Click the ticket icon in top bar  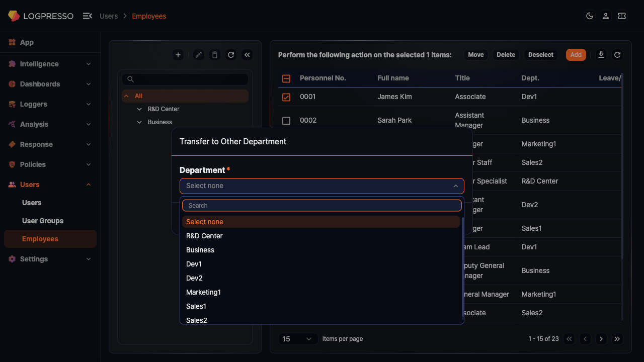coord(622,16)
